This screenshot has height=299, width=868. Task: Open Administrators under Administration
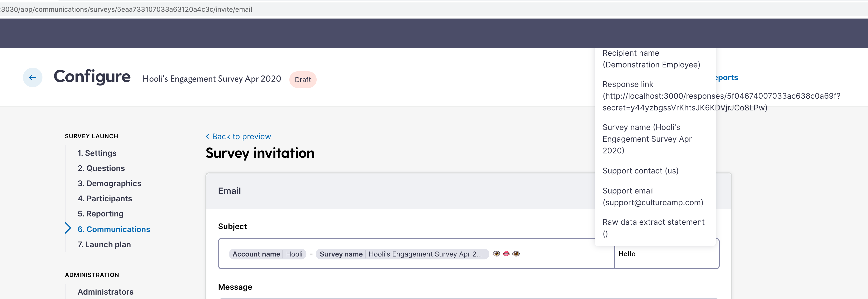point(105,292)
